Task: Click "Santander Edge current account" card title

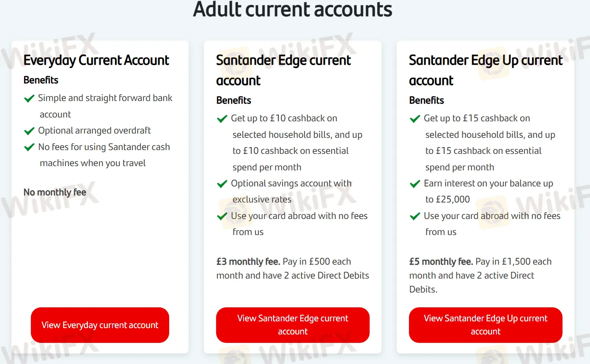Action: [x=283, y=70]
